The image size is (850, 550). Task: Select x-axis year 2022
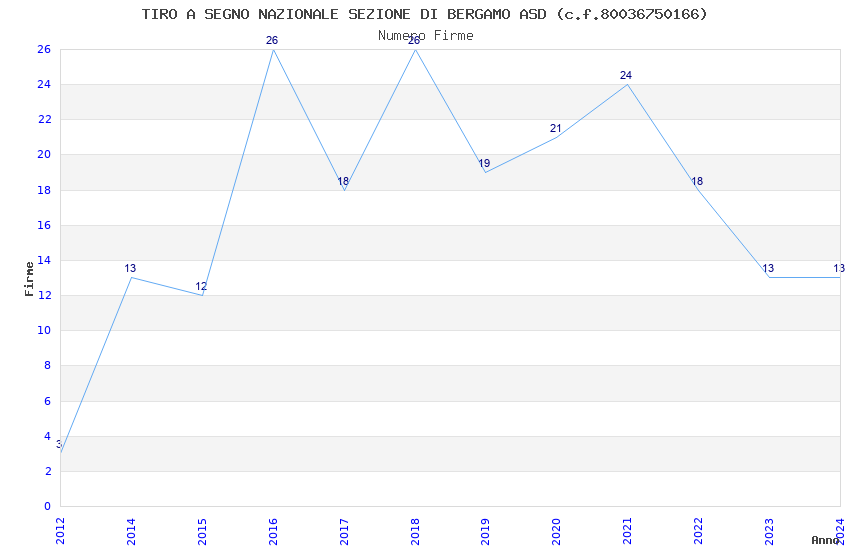pyautogui.click(x=699, y=531)
